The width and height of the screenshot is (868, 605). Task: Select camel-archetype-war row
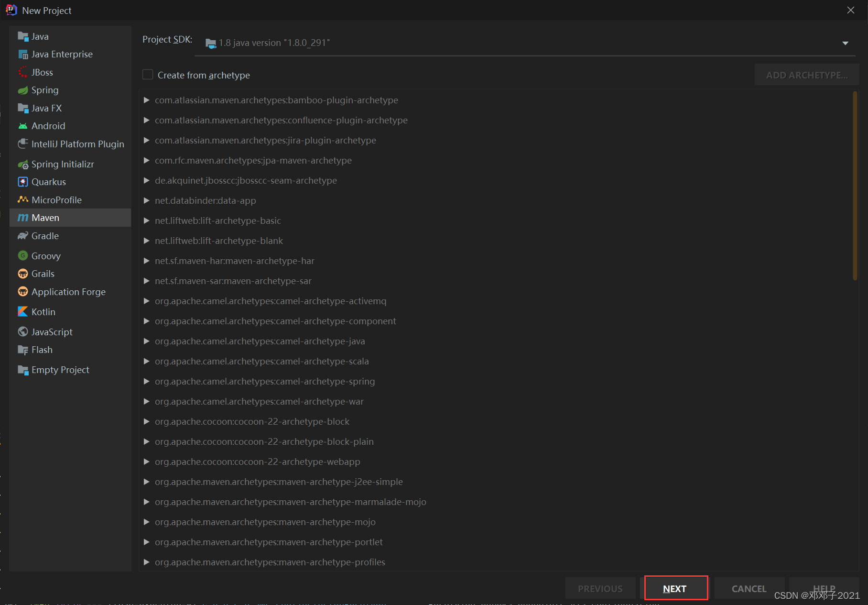click(497, 402)
